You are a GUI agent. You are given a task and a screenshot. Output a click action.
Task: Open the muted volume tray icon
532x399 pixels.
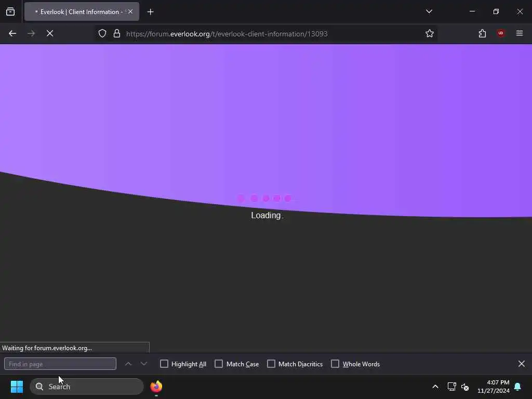click(x=465, y=387)
